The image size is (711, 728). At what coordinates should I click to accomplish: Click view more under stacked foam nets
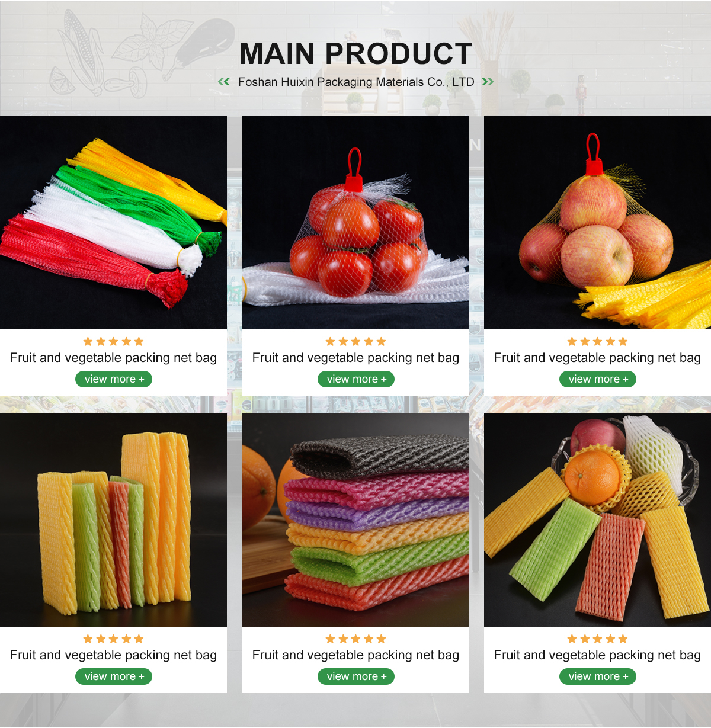(x=356, y=676)
